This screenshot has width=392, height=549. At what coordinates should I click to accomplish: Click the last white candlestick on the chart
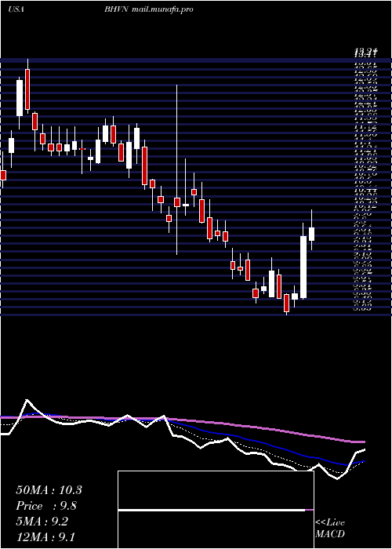point(311,234)
